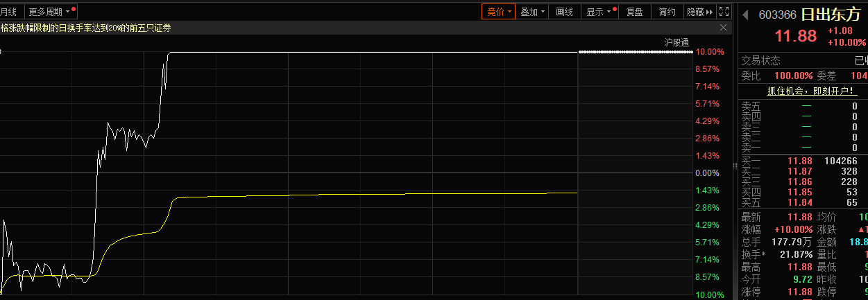Click the 复盘 replay button
Viewport: 868px width, 300px height.
coord(634,12)
